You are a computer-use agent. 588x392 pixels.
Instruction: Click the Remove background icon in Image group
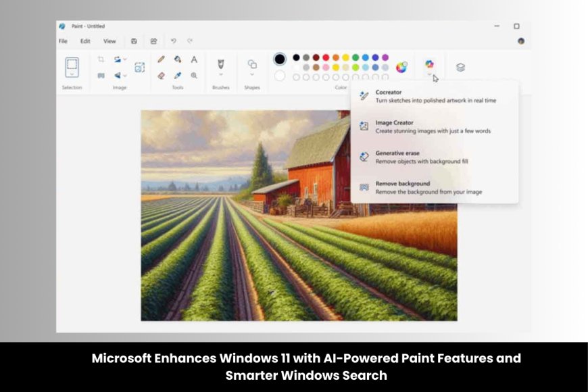[x=101, y=76]
